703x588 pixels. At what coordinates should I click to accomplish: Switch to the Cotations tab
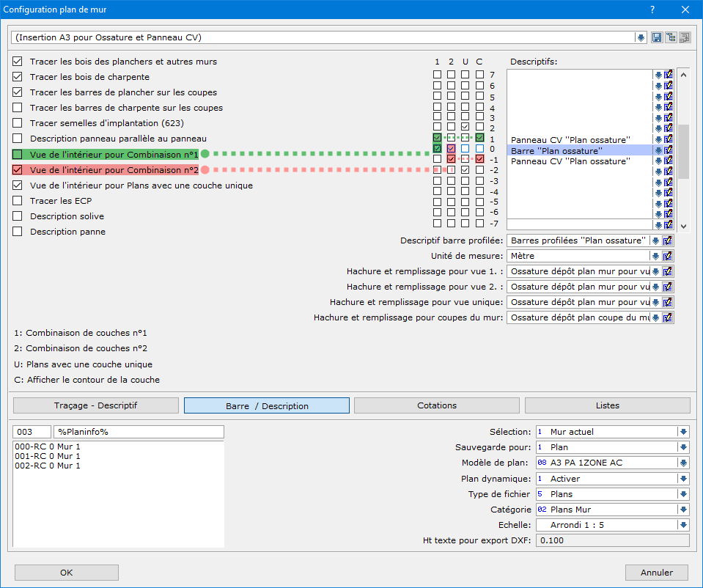(436, 405)
